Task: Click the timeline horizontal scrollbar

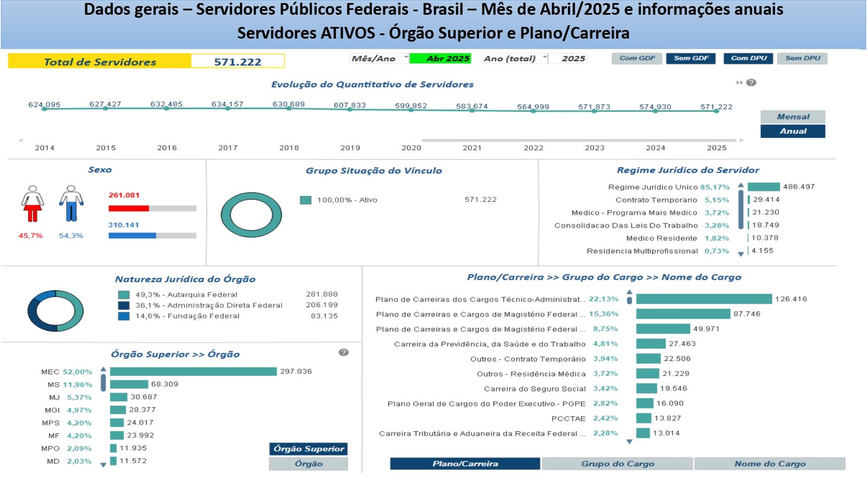Action: [x=579, y=140]
